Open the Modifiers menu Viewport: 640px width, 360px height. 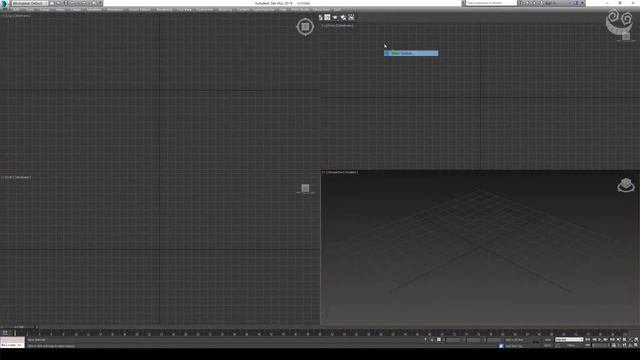(x=94, y=10)
